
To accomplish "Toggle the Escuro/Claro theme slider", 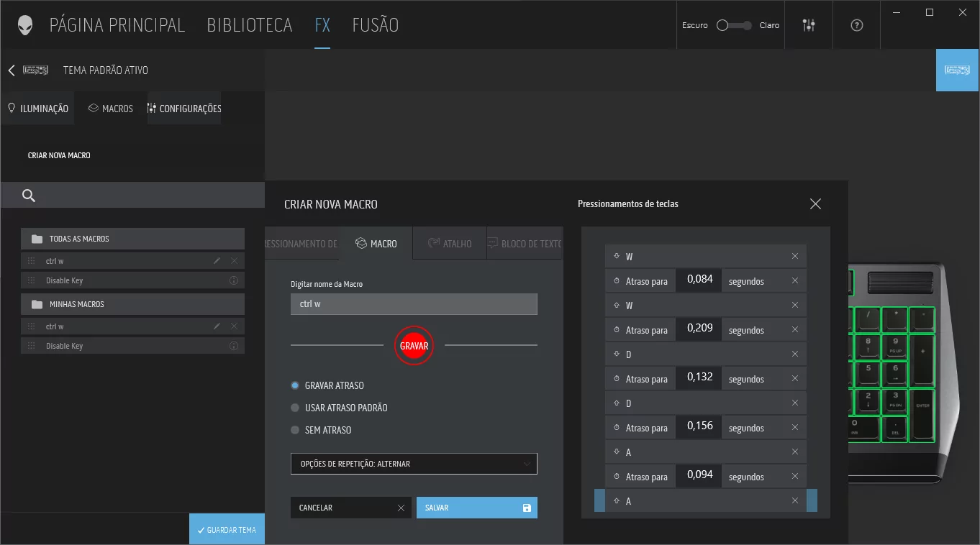I will point(732,25).
